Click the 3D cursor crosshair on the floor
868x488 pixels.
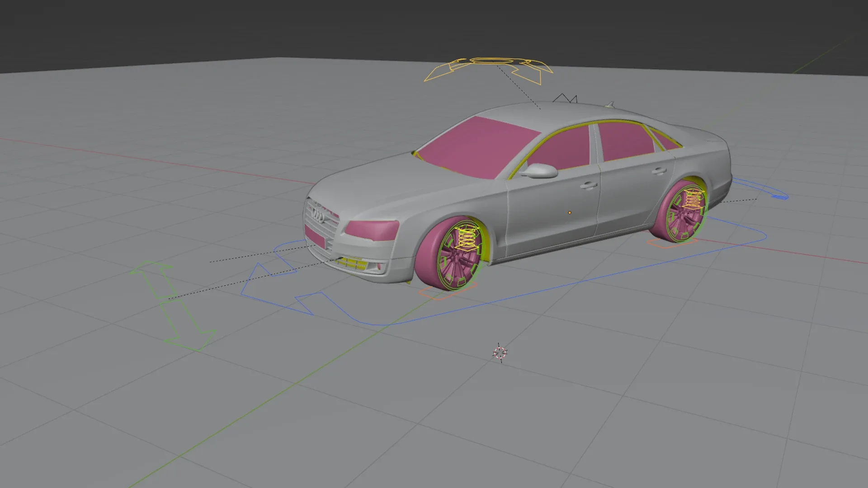point(500,353)
